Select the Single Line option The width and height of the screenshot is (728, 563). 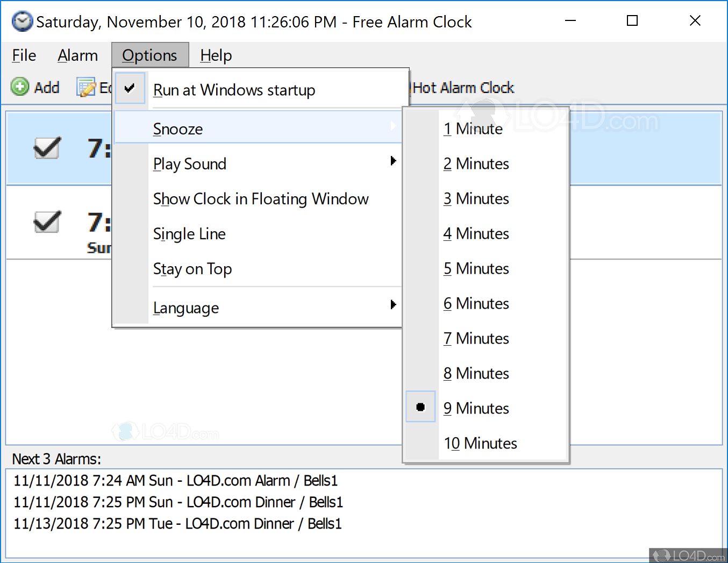[189, 233]
